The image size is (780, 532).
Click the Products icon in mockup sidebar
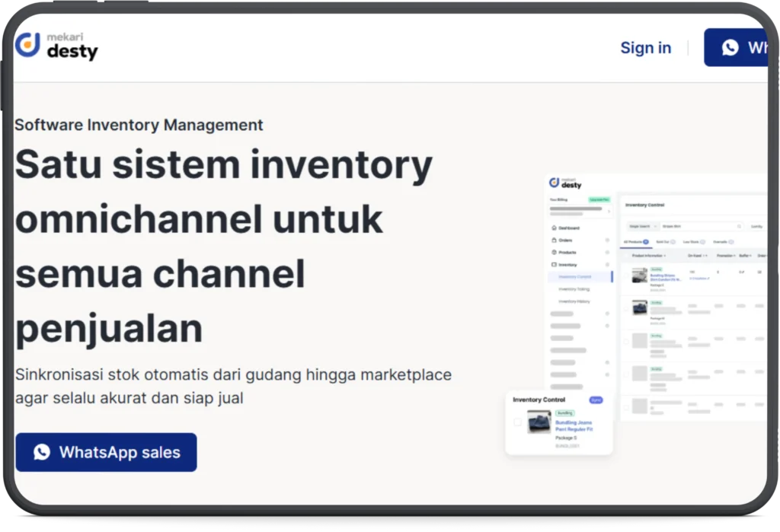coord(553,252)
